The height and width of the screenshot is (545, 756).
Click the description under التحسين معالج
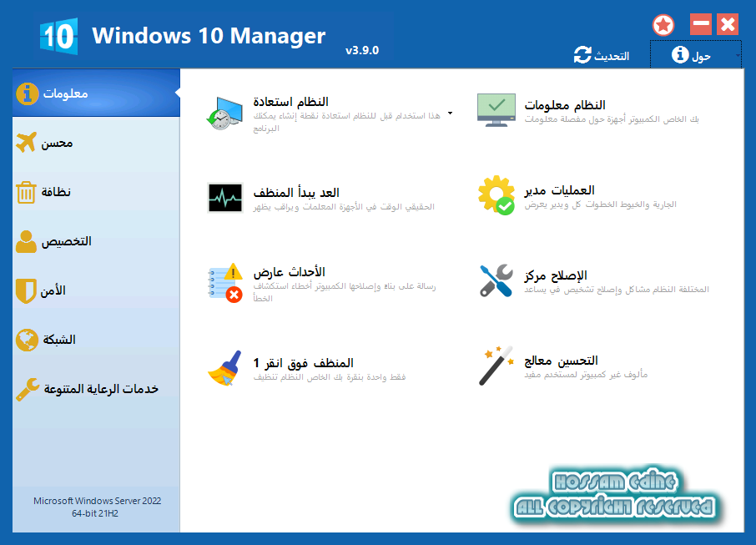click(586, 375)
